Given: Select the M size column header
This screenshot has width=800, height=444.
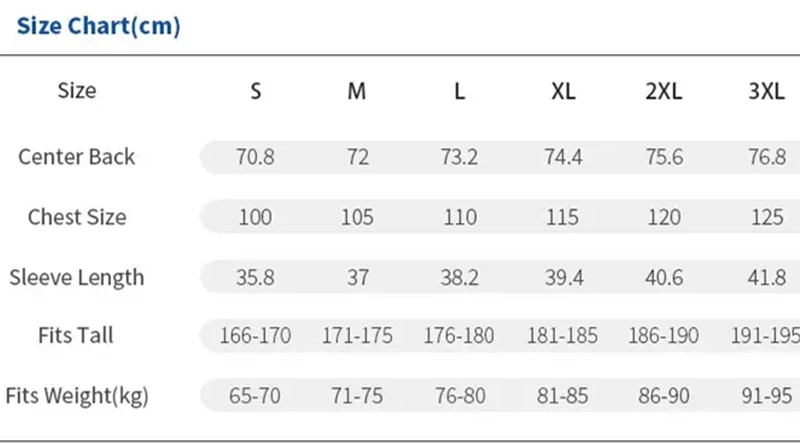Looking at the screenshot, I should [357, 92].
